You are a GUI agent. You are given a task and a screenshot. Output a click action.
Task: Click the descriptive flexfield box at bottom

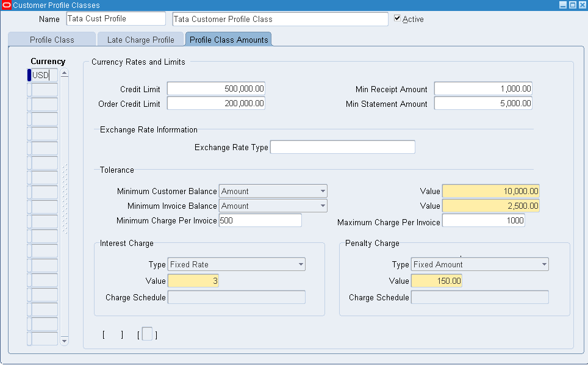point(147,334)
